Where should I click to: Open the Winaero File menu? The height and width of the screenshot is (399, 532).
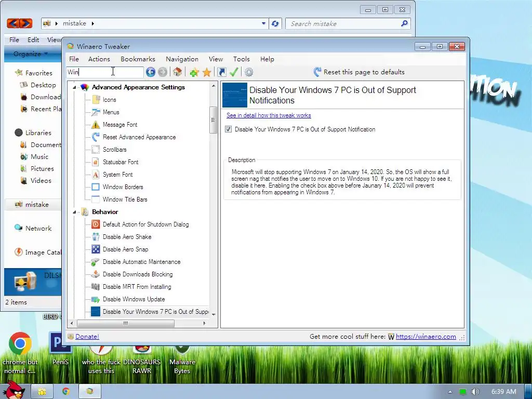click(74, 59)
